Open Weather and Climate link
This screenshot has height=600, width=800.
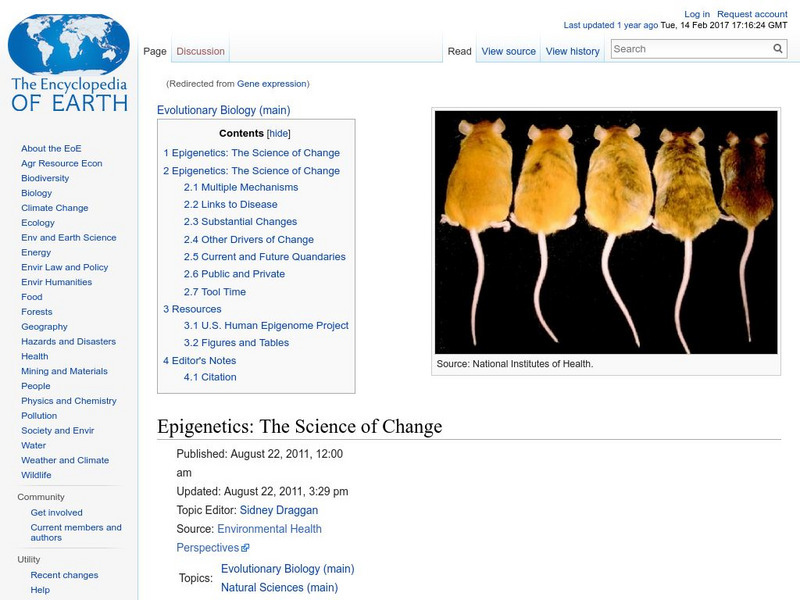65,460
